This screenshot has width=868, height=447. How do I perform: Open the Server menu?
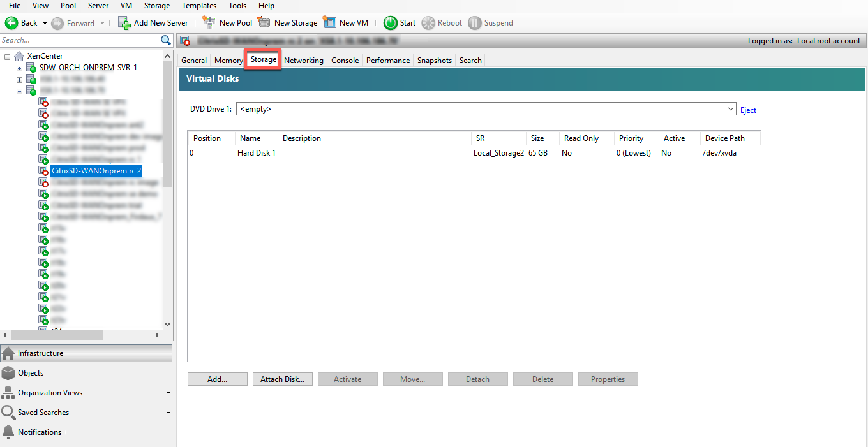click(x=98, y=6)
